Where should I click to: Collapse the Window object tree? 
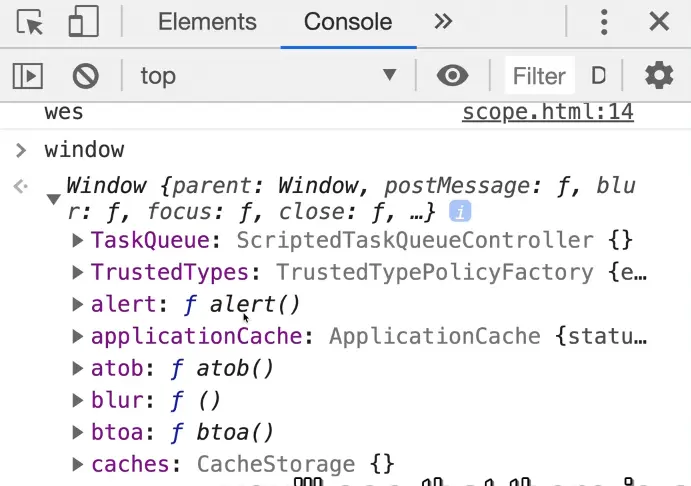(53, 199)
